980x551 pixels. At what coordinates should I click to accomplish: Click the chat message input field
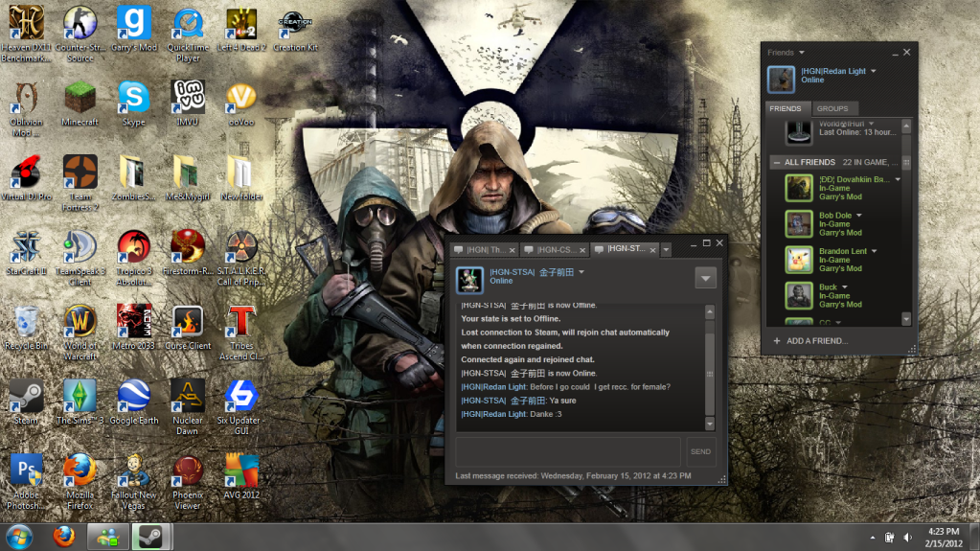pyautogui.click(x=567, y=451)
